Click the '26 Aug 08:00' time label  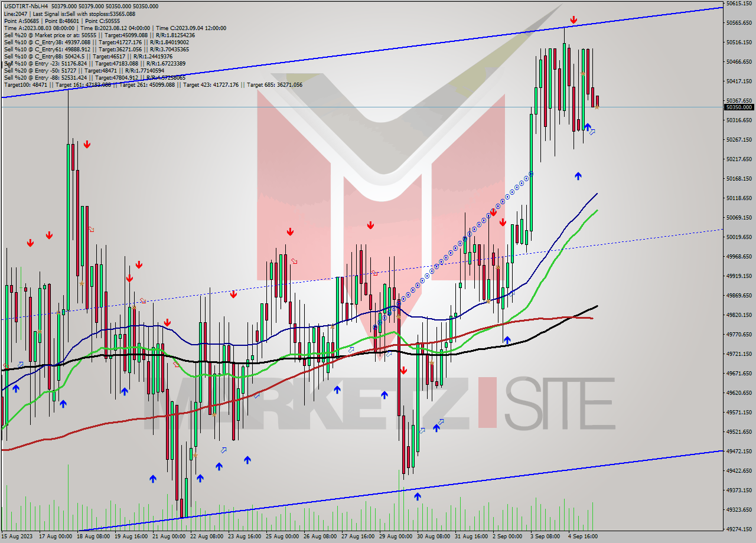click(x=320, y=537)
